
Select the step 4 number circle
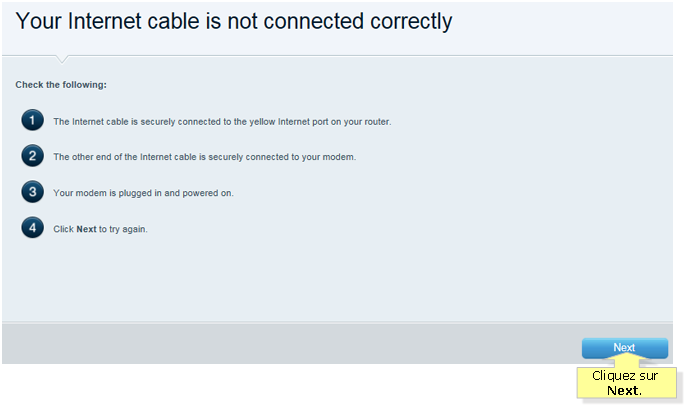tap(32, 227)
